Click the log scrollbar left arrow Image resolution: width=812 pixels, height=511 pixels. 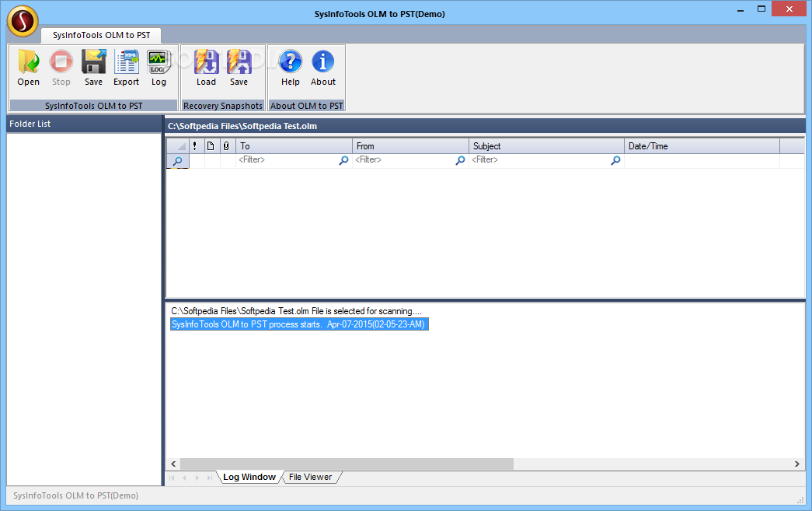173,464
